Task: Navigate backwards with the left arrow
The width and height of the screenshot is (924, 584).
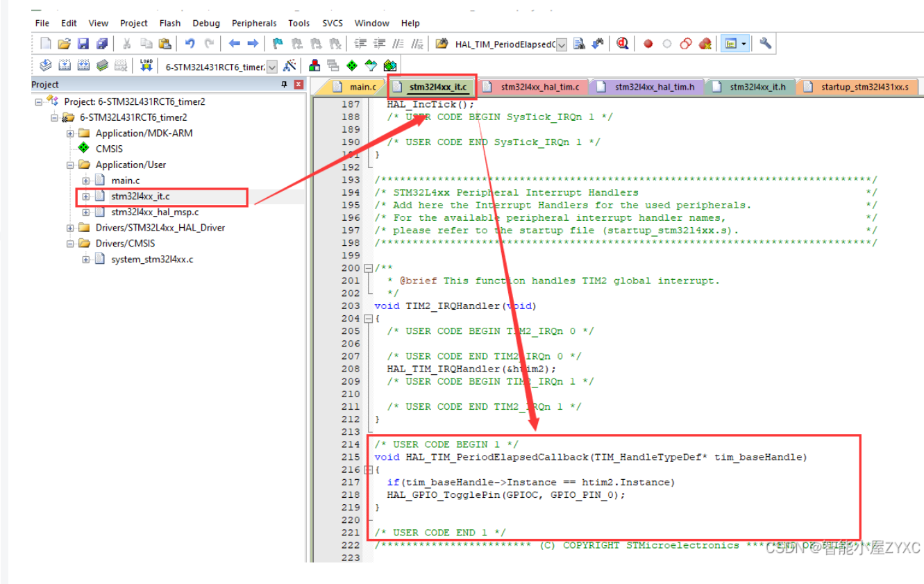Action: coord(234,44)
